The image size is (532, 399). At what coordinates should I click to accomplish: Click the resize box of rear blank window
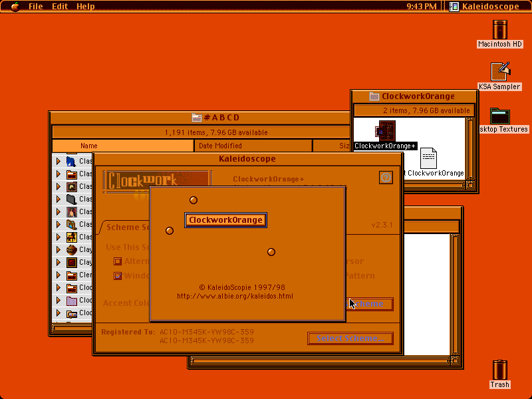[x=455, y=360]
